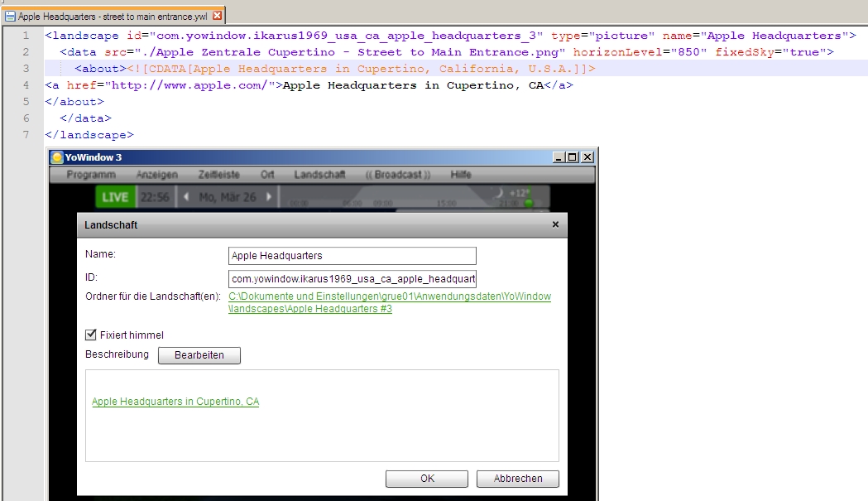Expand the Landschaft menu
This screenshot has width=868, height=501.
(319, 175)
